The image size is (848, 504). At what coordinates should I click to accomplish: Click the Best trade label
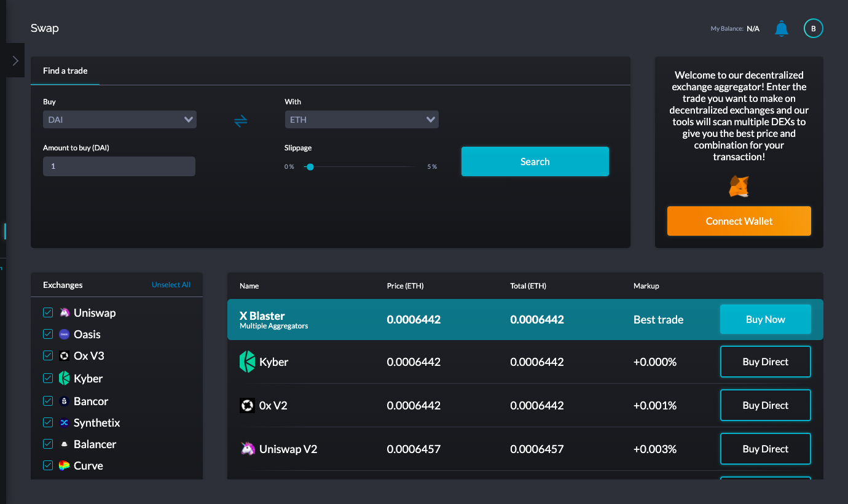[x=659, y=319]
